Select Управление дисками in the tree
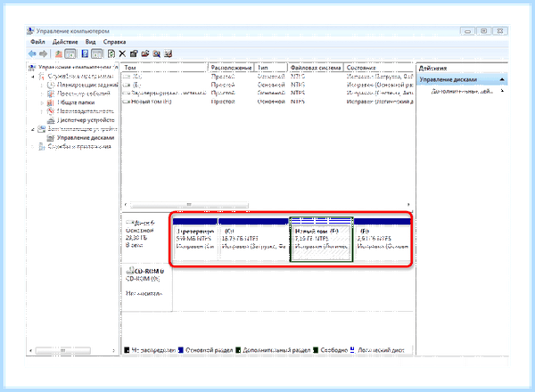The height and width of the screenshot is (392, 535). coord(86,138)
